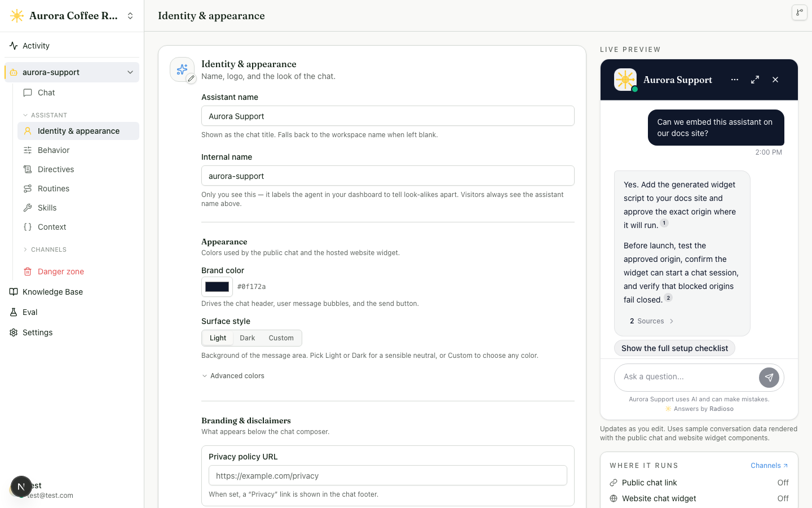Select Custom surface style

[x=281, y=338]
